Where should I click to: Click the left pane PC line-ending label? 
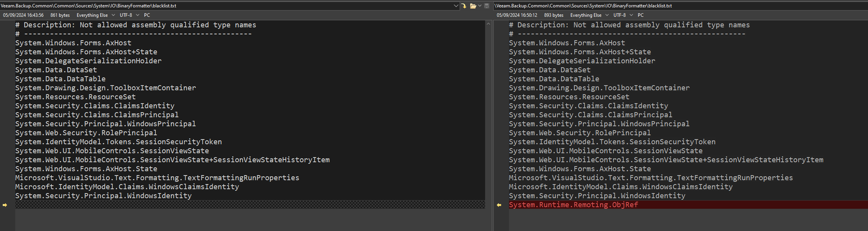(x=147, y=15)
